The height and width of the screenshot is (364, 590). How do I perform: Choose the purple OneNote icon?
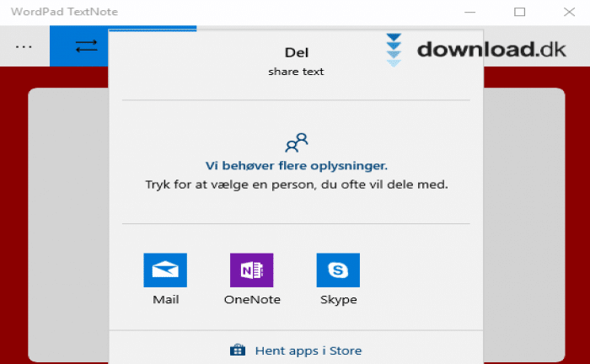pos(252,270)
